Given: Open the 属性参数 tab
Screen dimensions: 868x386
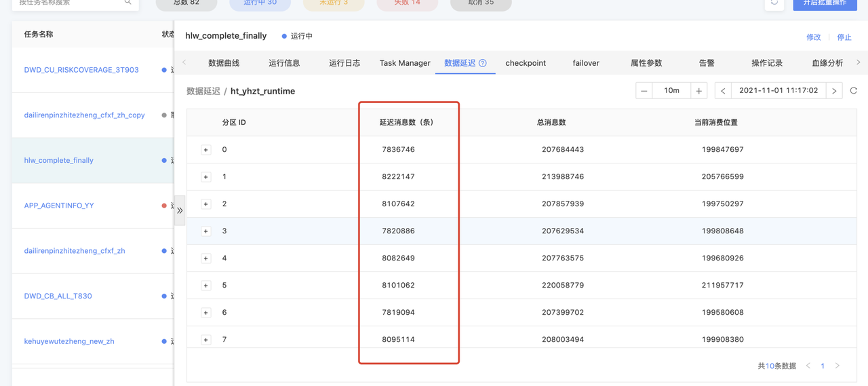Looking at the screenshot, I should [x=646, y=63].
